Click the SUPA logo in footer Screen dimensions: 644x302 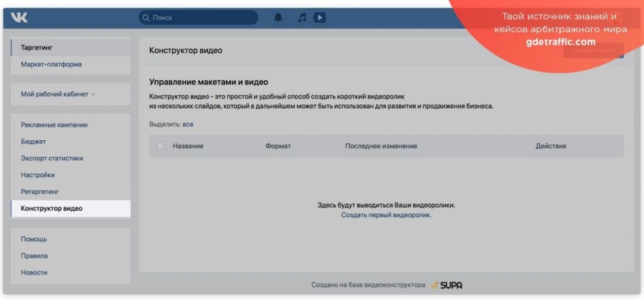(x=446, y=285)
